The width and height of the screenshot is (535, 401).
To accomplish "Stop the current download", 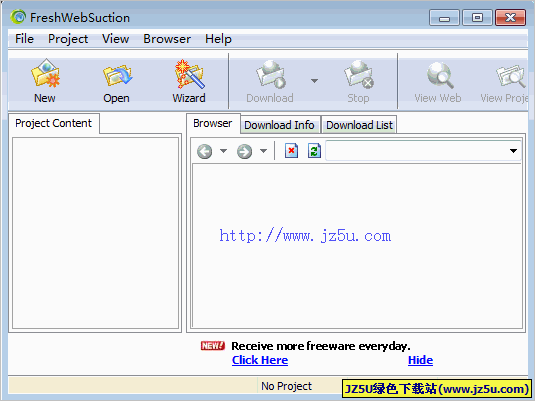I will [x=358, y=81].
